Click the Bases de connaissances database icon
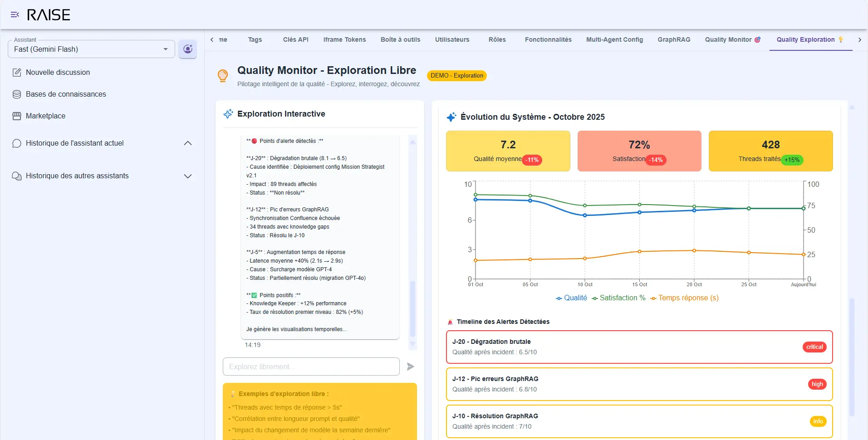This screenshot has height=440, width=868. point(17,94)
